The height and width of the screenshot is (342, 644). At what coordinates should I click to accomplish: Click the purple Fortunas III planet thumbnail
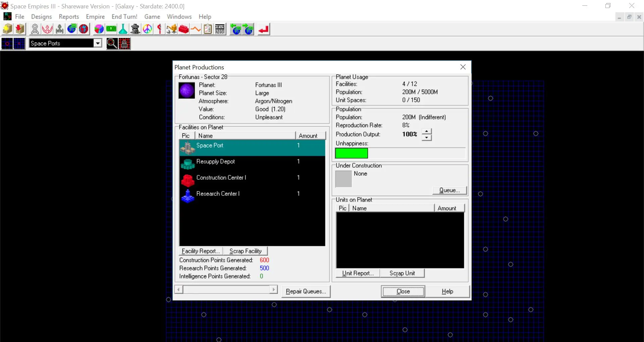pyautogui.click(x=187, y=91)
